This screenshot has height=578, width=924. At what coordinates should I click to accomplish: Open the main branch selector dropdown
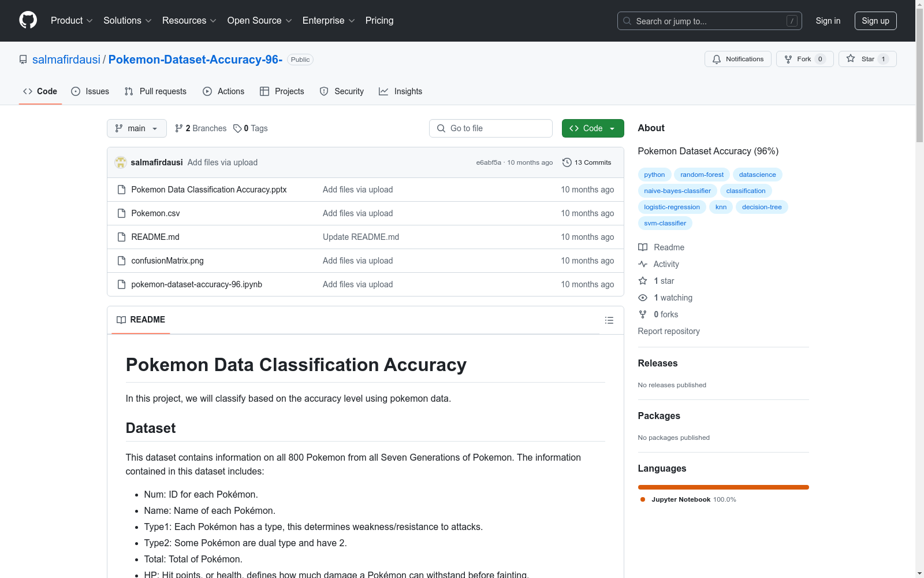pyautogui.click(x=137, y=128)
